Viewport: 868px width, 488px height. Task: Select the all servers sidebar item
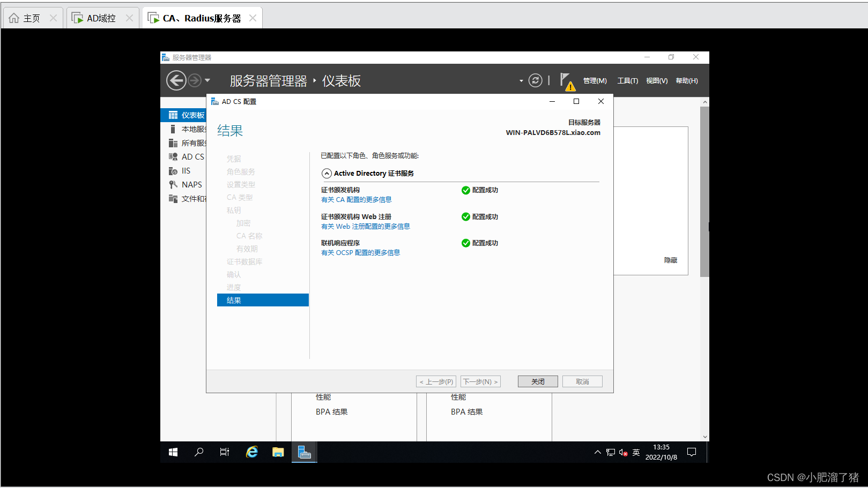click(x=184, y=143)
